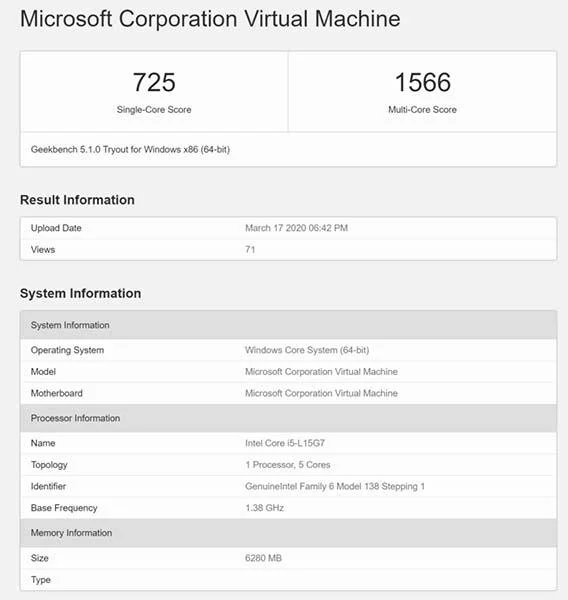Click the Views label
This screenshot has width=568, height=600.
coord(43,249)
